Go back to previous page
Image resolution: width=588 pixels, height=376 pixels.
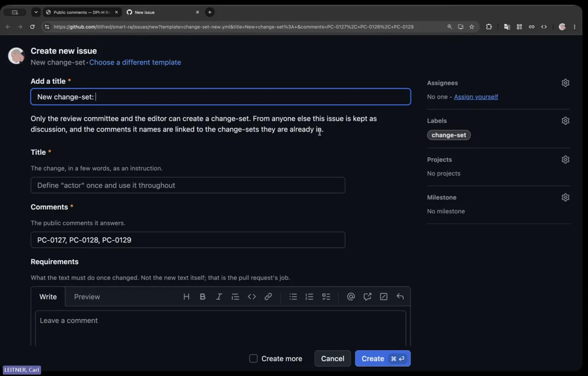pyautogui.click(x=8, y=27)
